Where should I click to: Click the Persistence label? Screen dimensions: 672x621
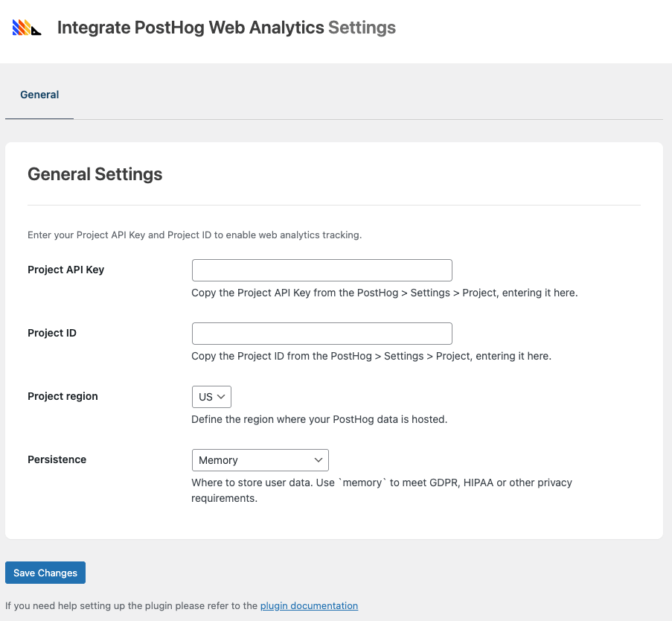point(57,459)
